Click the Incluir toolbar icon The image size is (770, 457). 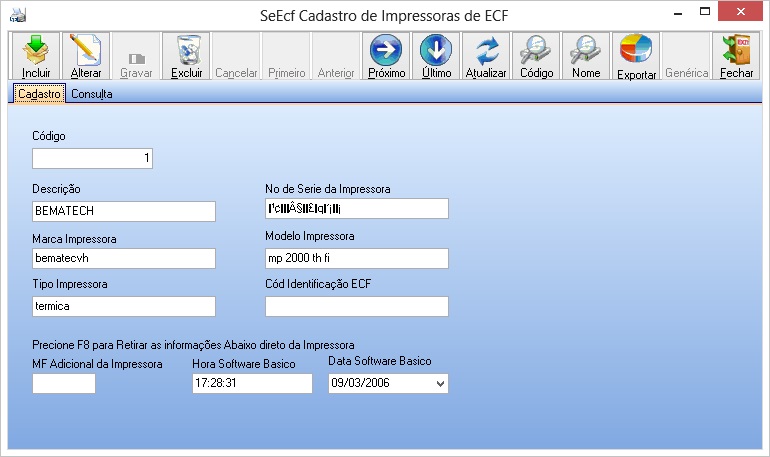[35, 55]
